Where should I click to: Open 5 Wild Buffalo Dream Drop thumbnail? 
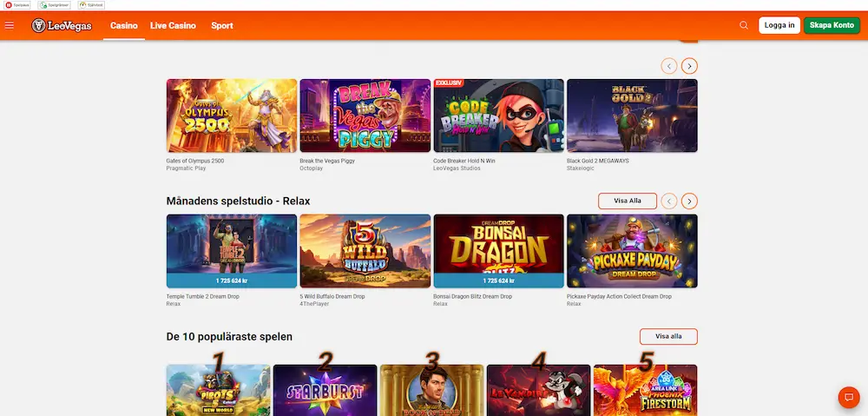(365, 251)
